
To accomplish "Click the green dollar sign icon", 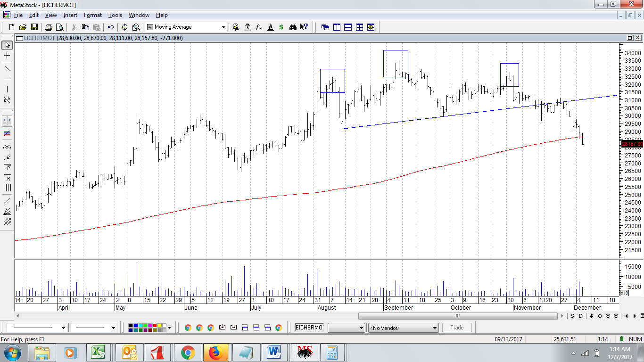I will click(281, 27).
